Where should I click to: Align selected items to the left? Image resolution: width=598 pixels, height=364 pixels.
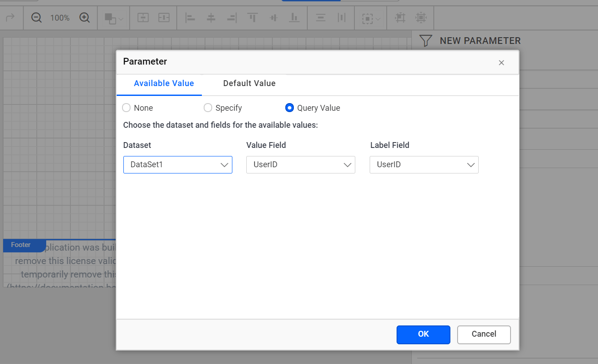[x=190, y=18]
